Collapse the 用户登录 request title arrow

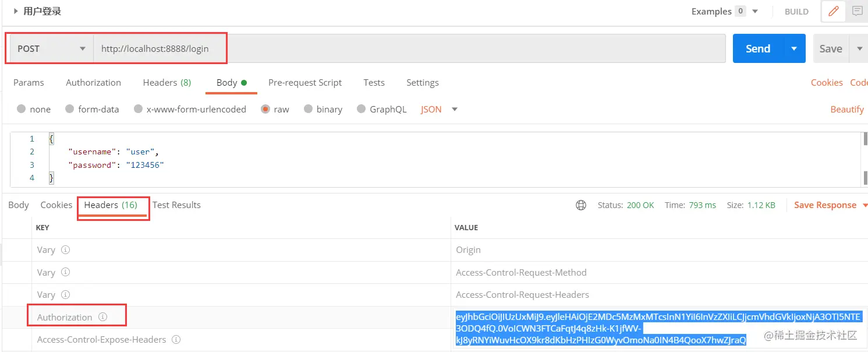tap(16, 11)
